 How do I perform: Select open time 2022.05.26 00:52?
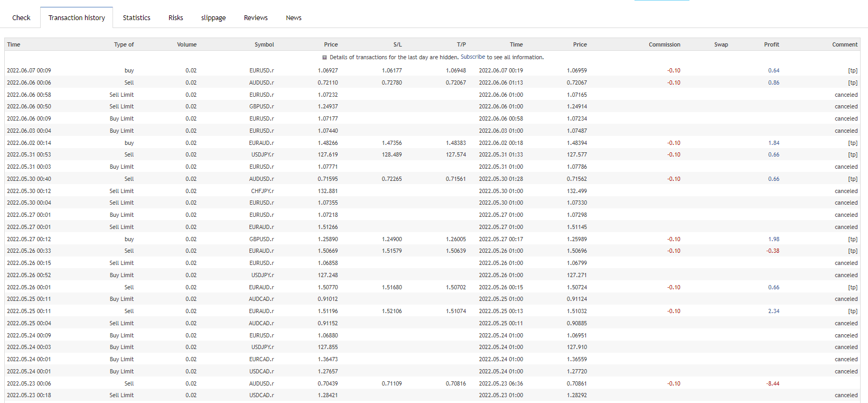click(x=29, y=275)
